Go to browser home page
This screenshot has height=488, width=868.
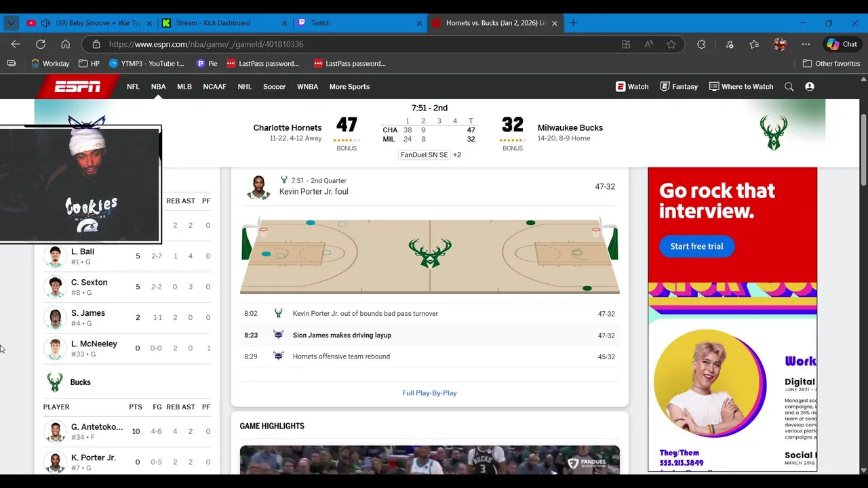(x=66, y=44)
